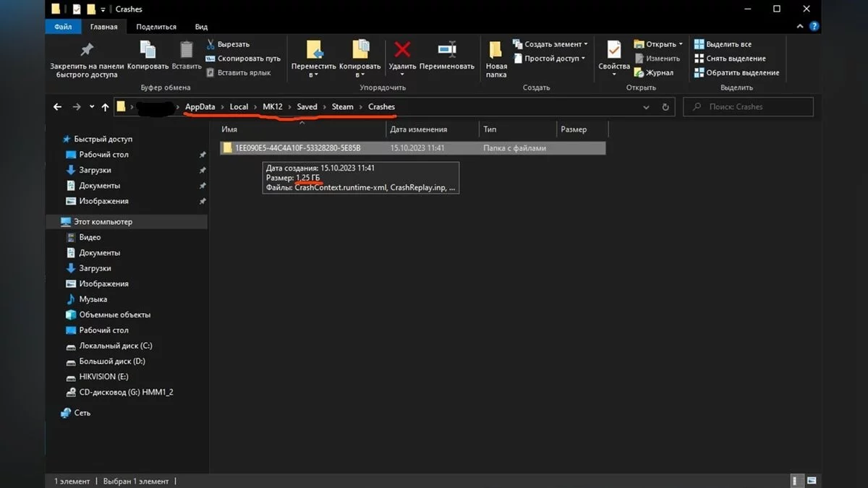This screenshot has width=868, height=488.
Task: Refresh the current folder view
Action: tap(665, 107)
